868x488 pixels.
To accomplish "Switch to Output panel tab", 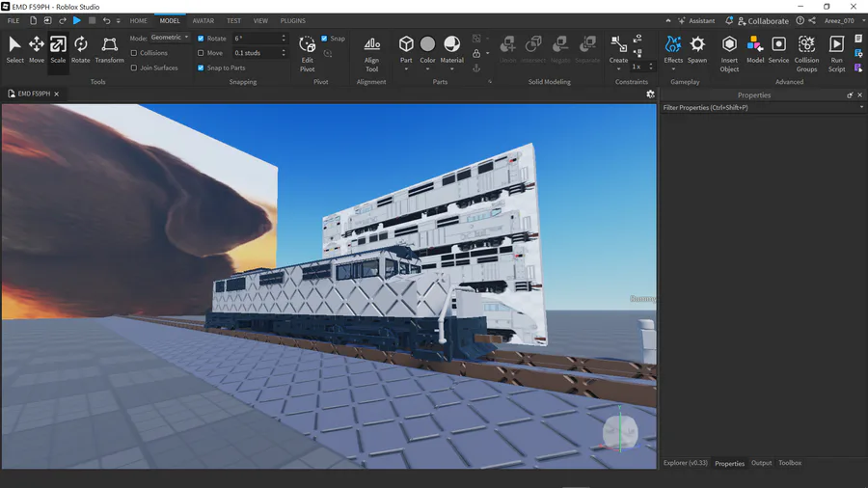I will click(x=761, y=463).
